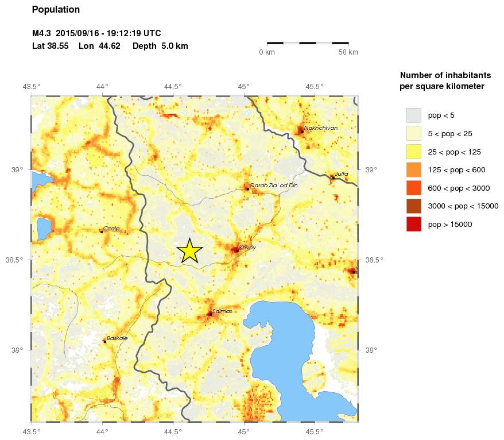Click the Population title
The height and width of the screenshot is (440, 504).
pos(56,10)
